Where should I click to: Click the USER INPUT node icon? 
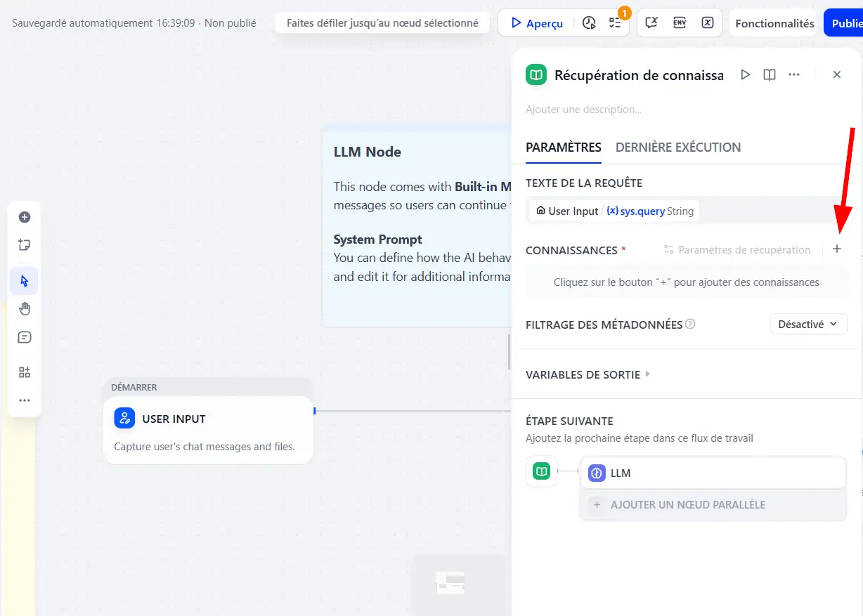tap(124, 419)
